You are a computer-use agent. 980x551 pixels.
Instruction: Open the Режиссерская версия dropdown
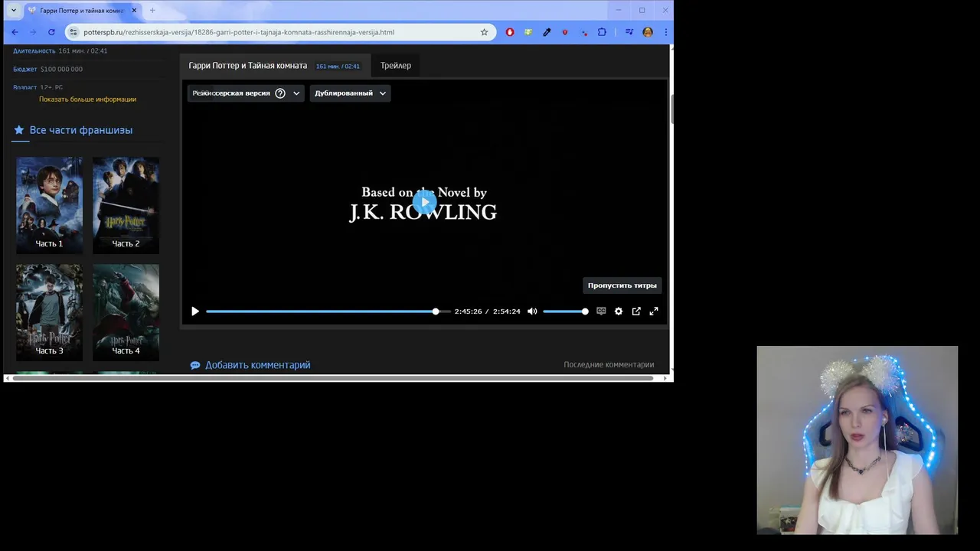click(246, 93)
